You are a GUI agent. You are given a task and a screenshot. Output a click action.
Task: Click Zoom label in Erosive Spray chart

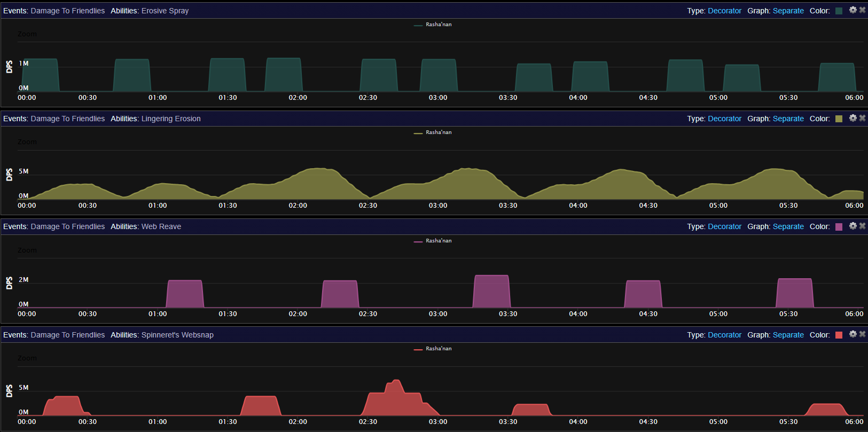[27, 34]
